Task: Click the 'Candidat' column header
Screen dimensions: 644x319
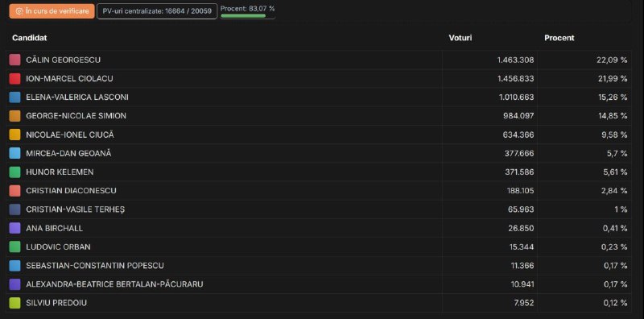Action: click(x=30, y=38)
